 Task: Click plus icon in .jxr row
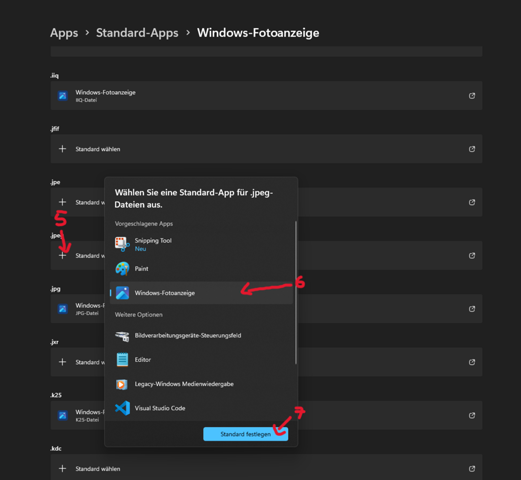tap(62, 362)
